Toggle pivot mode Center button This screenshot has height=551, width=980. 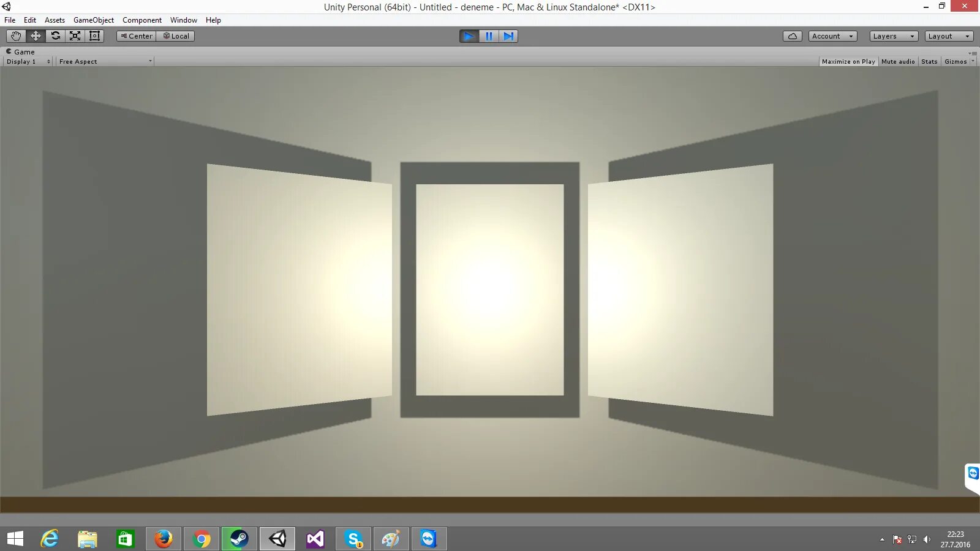[137, 36]
